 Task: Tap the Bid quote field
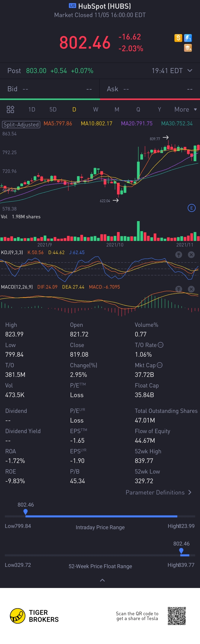coord(50,89)
